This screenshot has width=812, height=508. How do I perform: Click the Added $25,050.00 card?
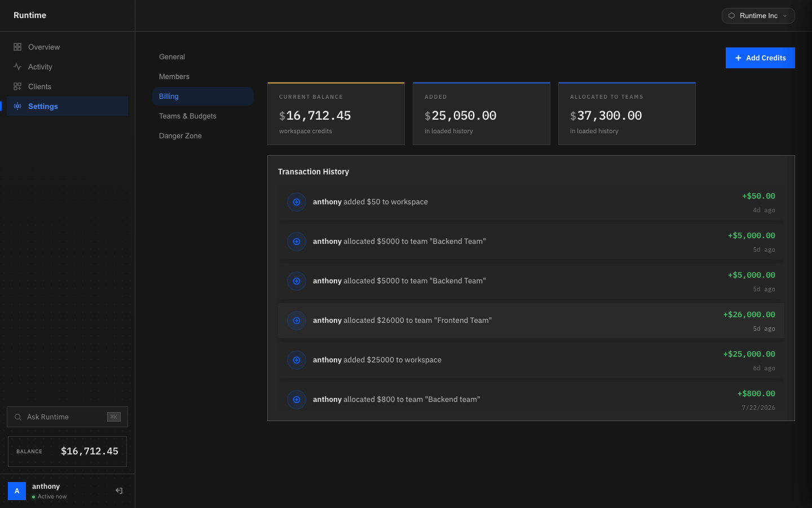[482, 113]
